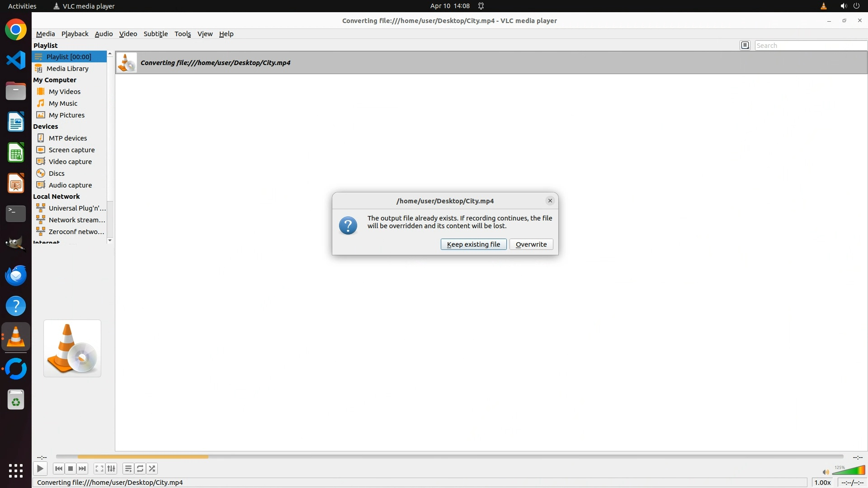Viewport: 868px width, 488px height.
Task: Open the Tools menu
Action: 183,34
